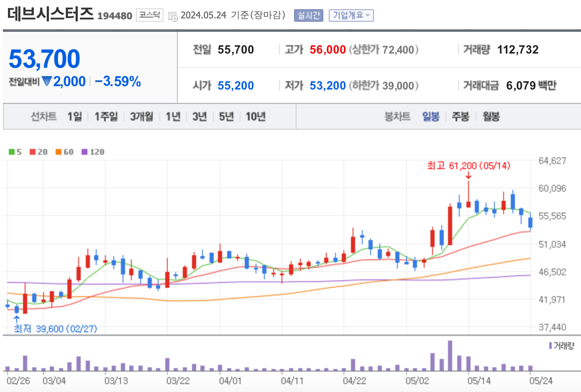Image resolution: width=581 pixels, height=392 pixels.
Task: Select the 10년 line chart period
Action: coord(256,116)
